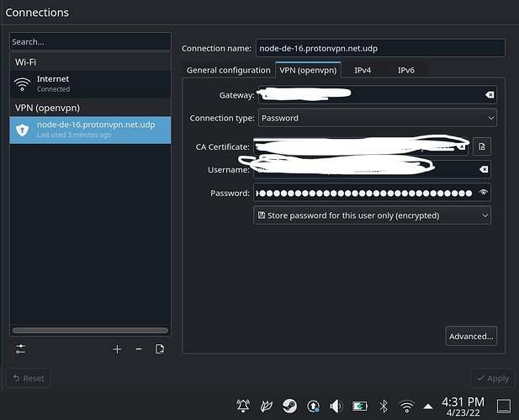Viewport: 519px width, 420px height.
Task: Select the Internet Wi-Fi connection
Action: [90, 83]
